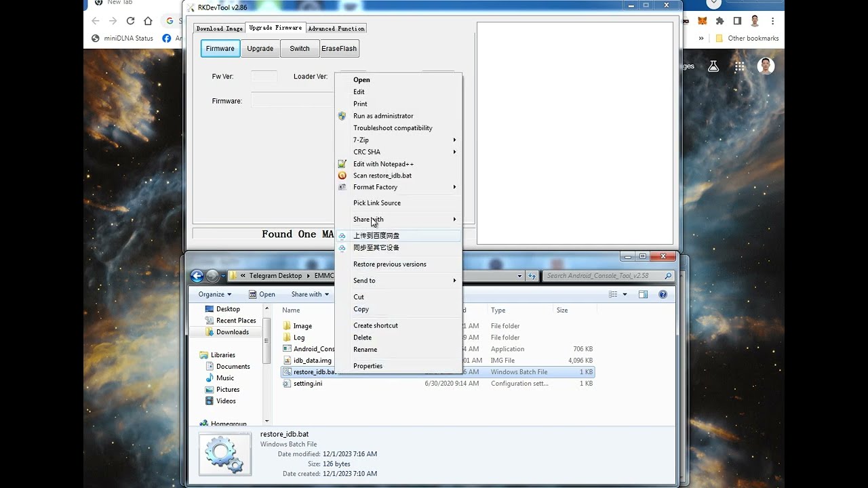Click the Scan restore_idb.bat antivirus icon
The width and height of the screenshot is (868, 488).
click(x=342, y=176)
